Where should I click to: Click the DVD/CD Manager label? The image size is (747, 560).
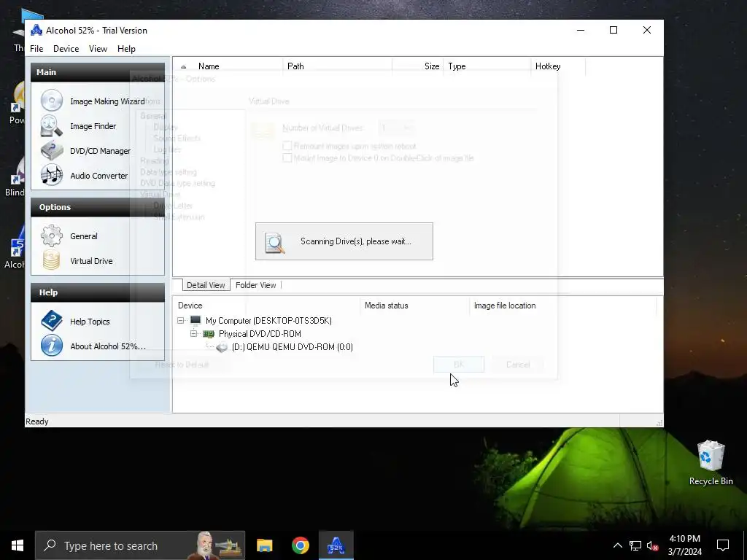pyautogui.click(x=100, y=150)
